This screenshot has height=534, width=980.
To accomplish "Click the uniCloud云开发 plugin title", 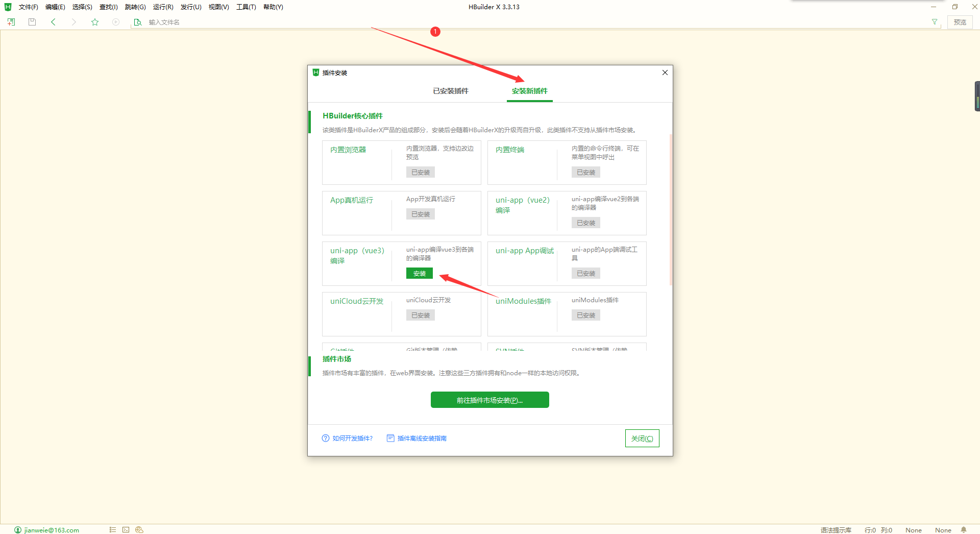I will coord(357,301).
